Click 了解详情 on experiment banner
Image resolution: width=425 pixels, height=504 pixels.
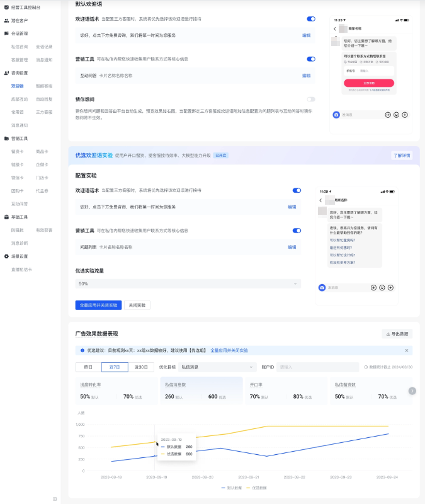[x=402, y=156]
